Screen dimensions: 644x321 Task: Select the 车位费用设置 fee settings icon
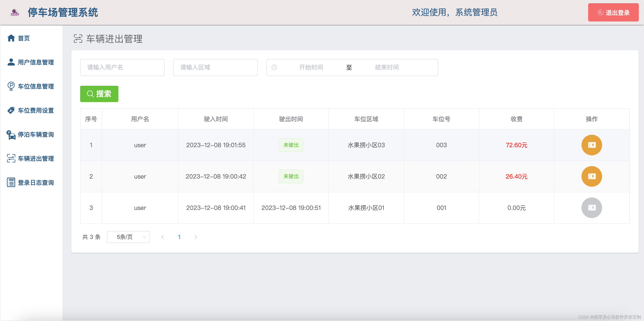(x=11, y=110)
